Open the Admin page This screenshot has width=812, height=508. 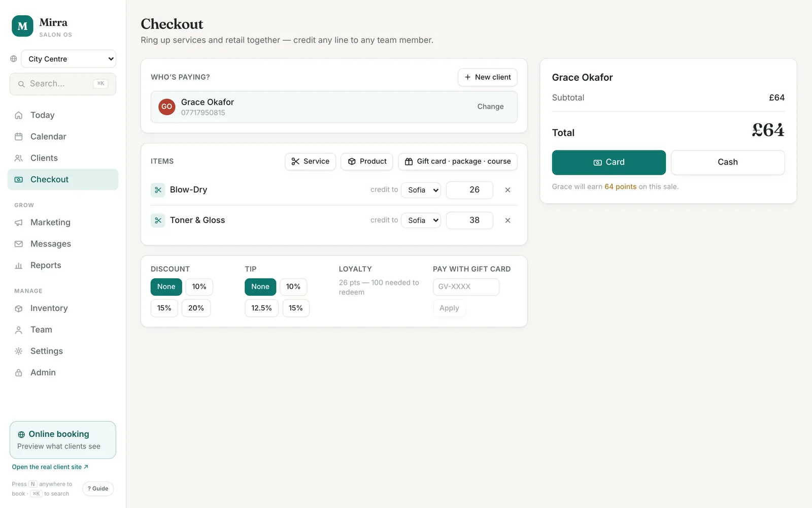pyautogui.click(x=63, y=372)
